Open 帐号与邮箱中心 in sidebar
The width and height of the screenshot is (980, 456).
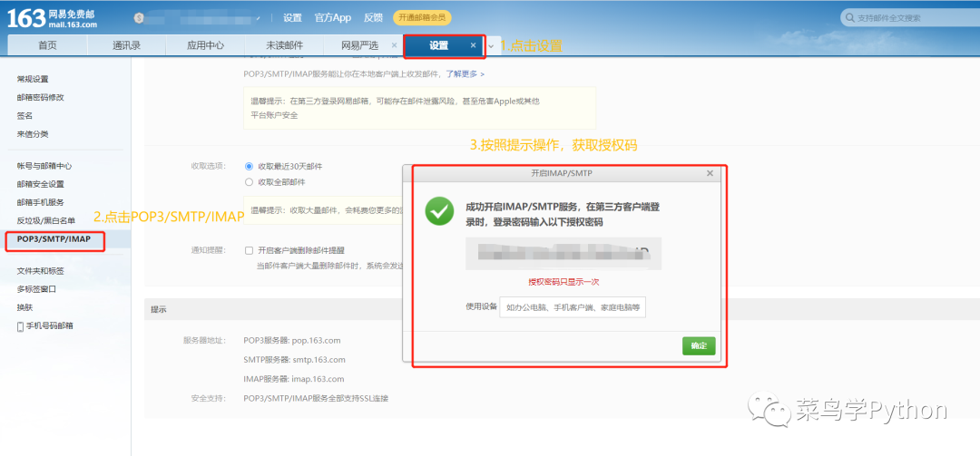(x=44, y=166)
